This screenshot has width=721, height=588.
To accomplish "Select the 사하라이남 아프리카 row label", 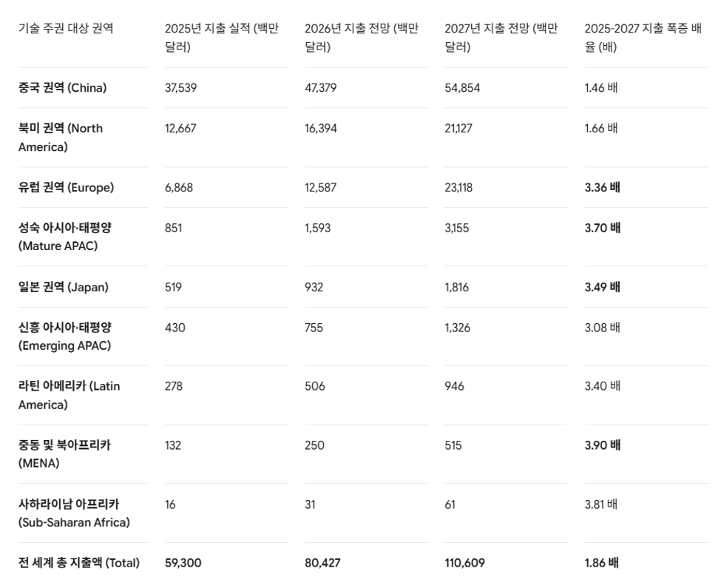I will [x=74, y=513].
